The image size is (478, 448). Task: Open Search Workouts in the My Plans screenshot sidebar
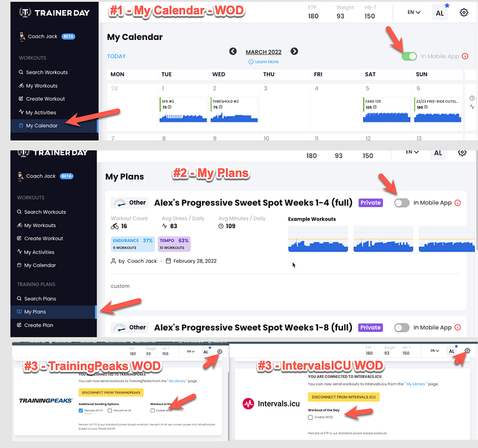tap(41, 212)
